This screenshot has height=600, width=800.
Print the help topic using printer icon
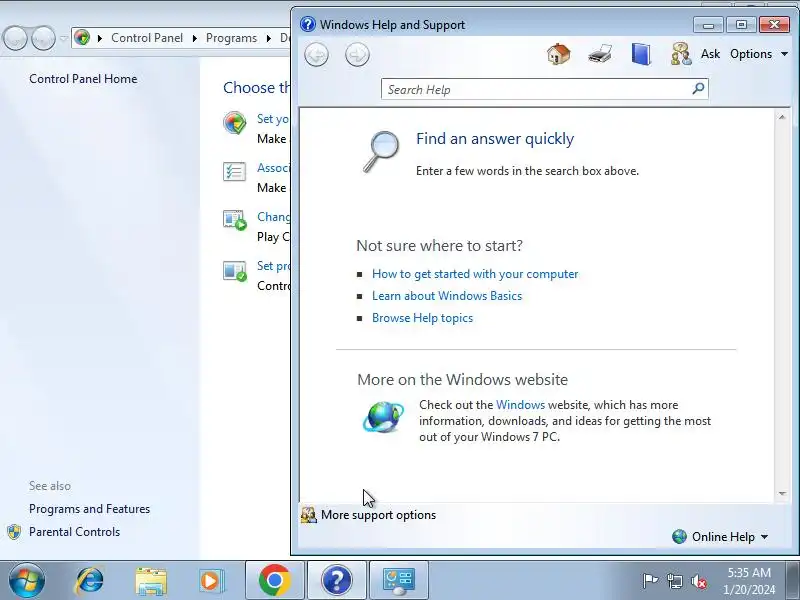(x=600, y=54)
